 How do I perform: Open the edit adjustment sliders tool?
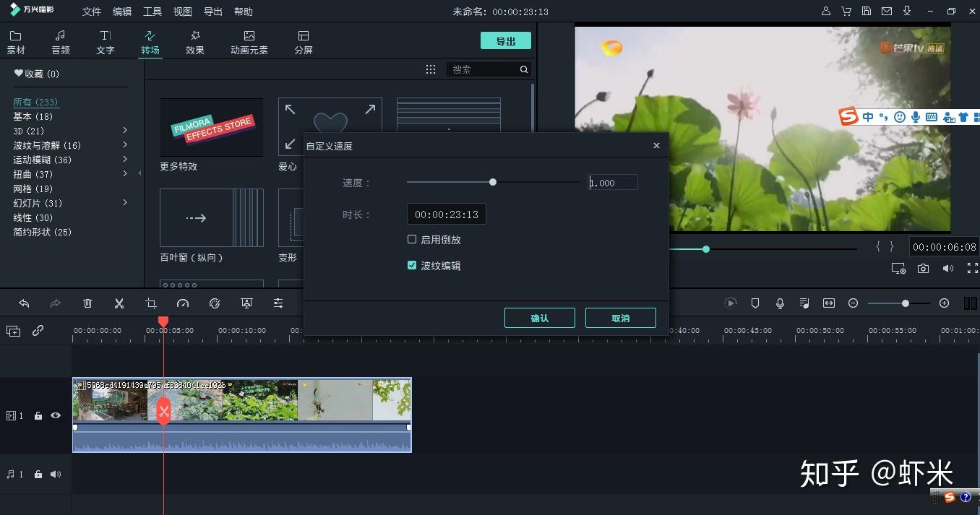(x=278, y=303)
